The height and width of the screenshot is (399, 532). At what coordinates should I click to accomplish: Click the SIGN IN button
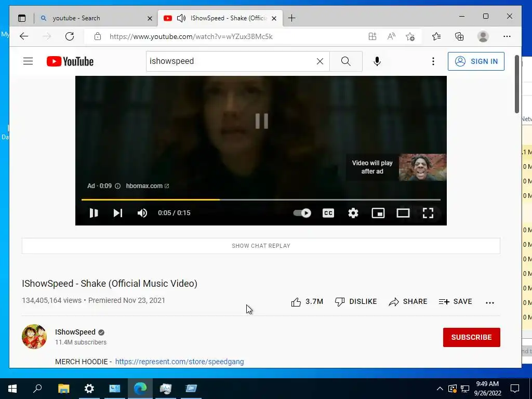click(476, 61)
